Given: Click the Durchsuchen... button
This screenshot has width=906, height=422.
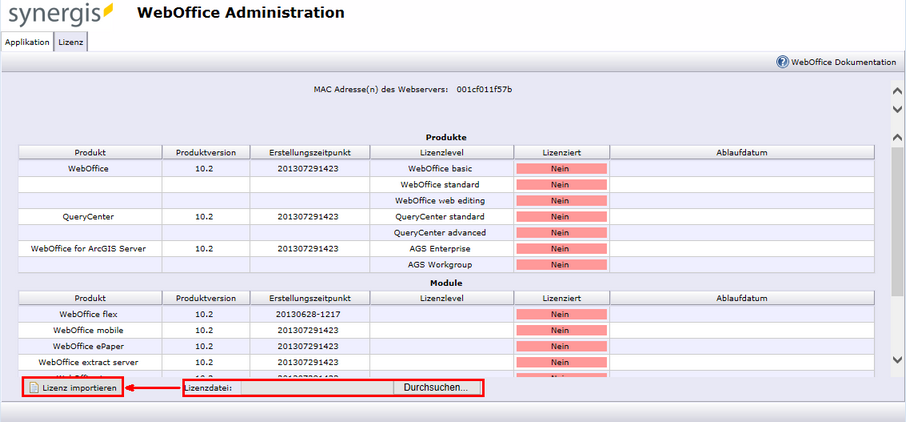Looking at the screenshot, I should point(436,388).
